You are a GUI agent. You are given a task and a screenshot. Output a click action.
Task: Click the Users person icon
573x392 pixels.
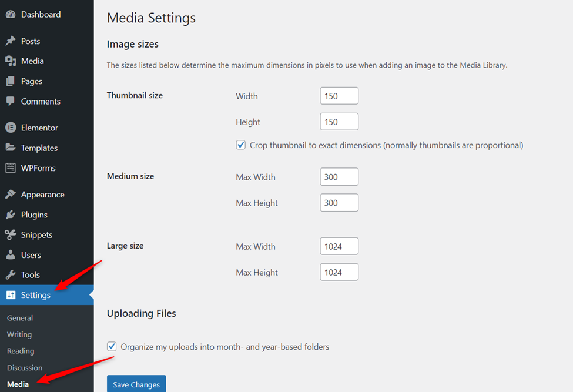11,254
